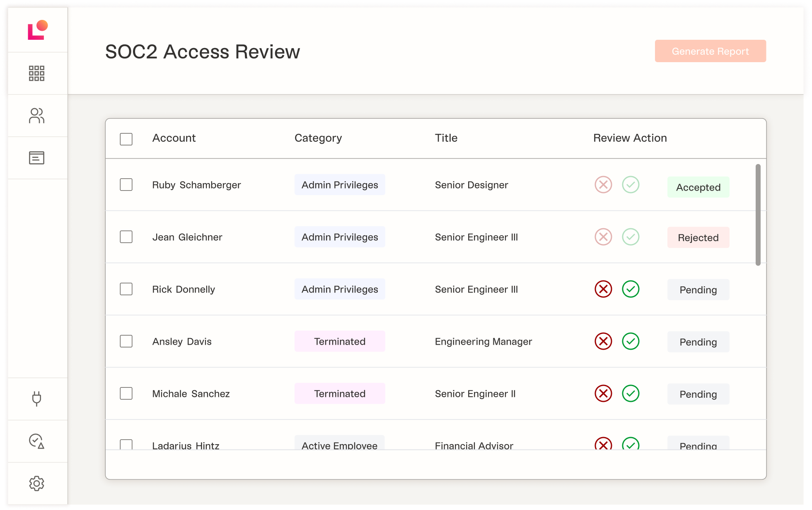Check Jean Gleichner's row checkbox
Viewport: 812px width, 510px height.
pyautogui.click(x=126, y=237)
